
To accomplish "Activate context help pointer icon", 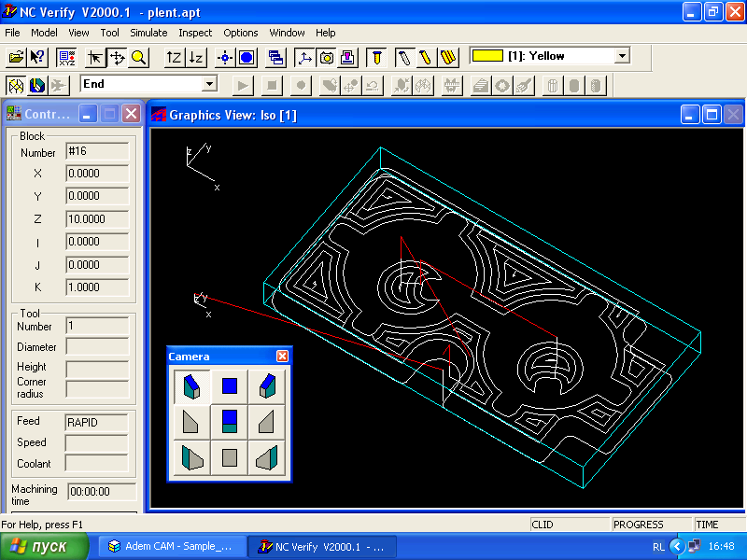I will [x=37, y=58].
